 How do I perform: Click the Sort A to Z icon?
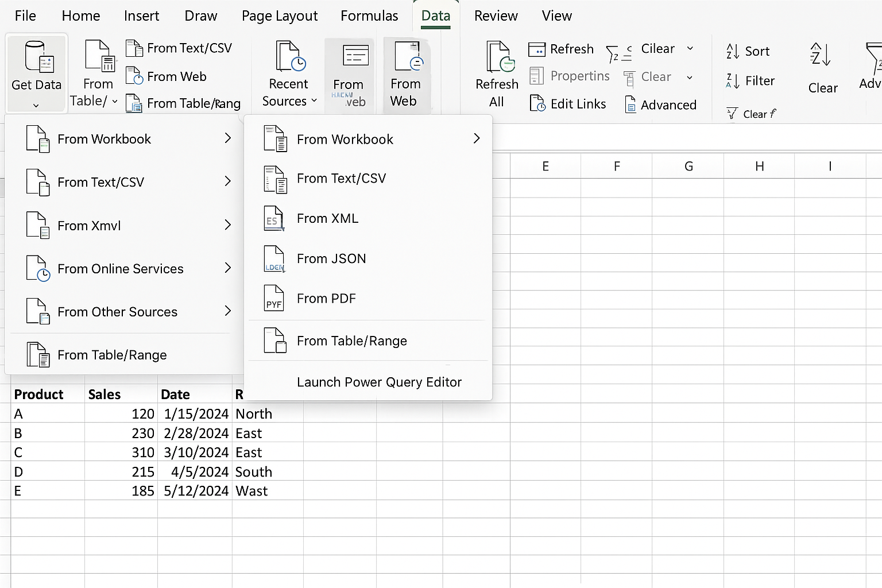pos(733,51)
